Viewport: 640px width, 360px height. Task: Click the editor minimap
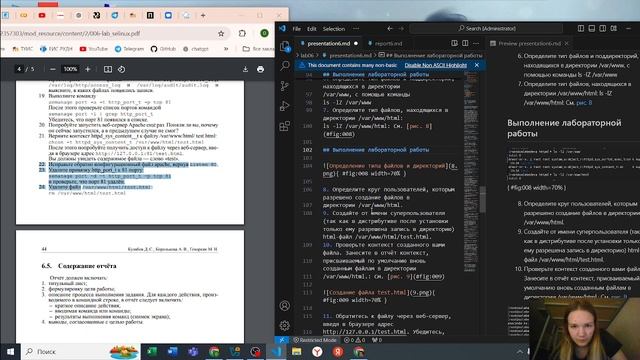coord(471,171)
